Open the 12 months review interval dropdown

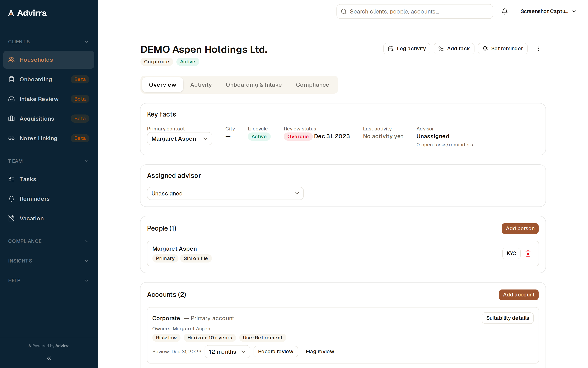pos(227,352)
